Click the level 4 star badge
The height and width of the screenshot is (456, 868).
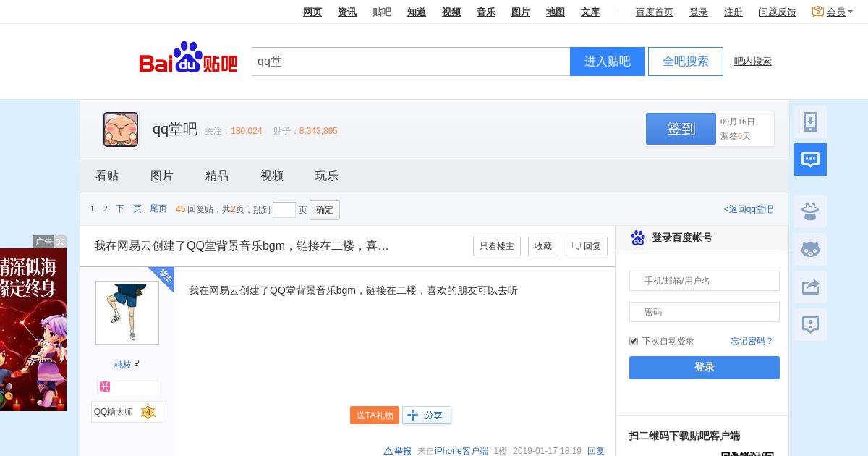pos(148,412)
